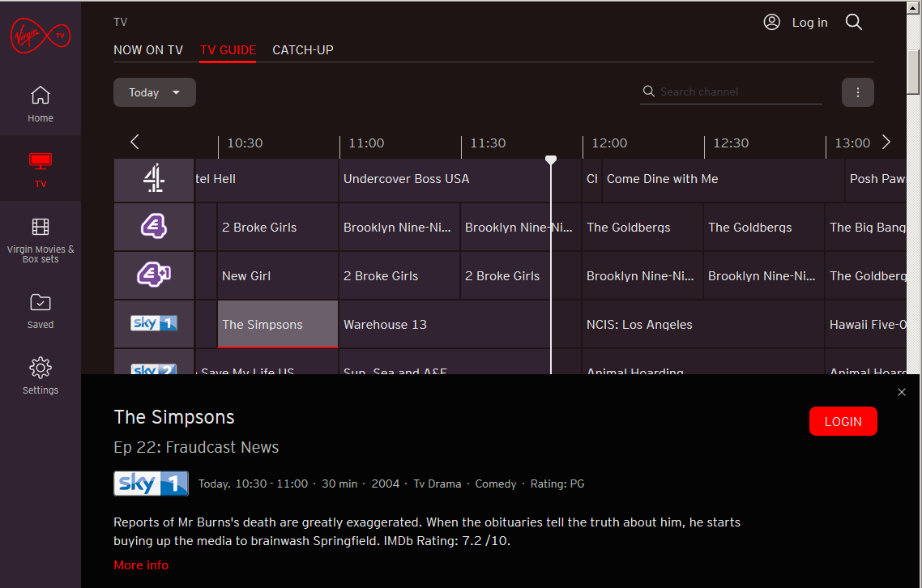
Task: Open Virgin Movies & Box sets
Action: coord(40,240)
